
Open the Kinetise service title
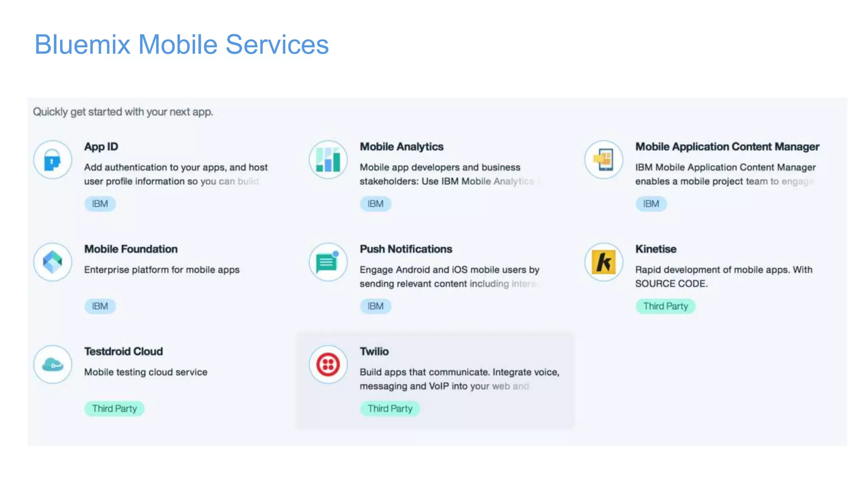coord(656,249)
